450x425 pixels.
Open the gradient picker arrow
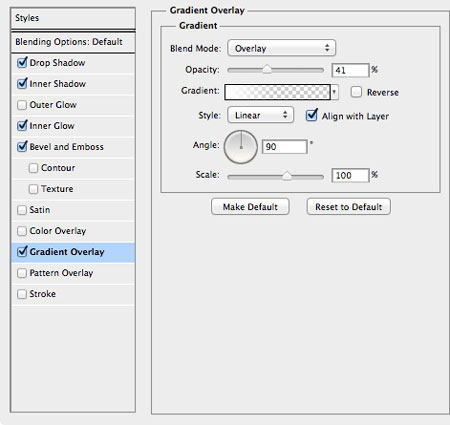point(334,92)
